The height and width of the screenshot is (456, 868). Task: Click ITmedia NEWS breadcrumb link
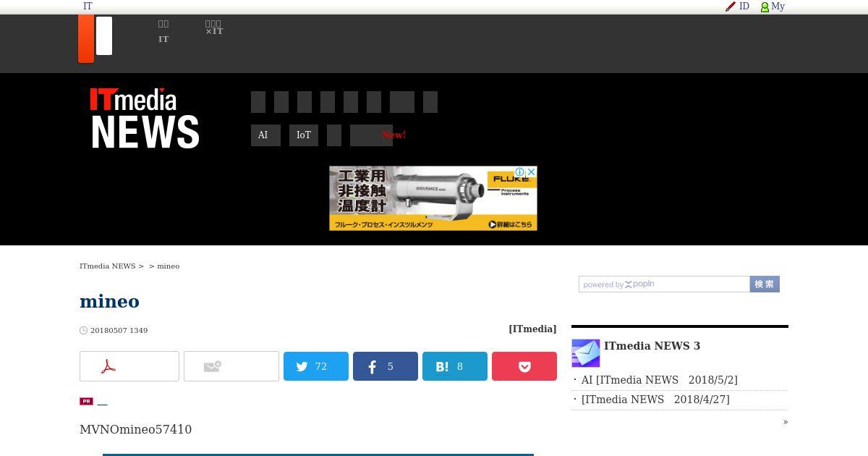pyautogui.click(x=108, y=266)
